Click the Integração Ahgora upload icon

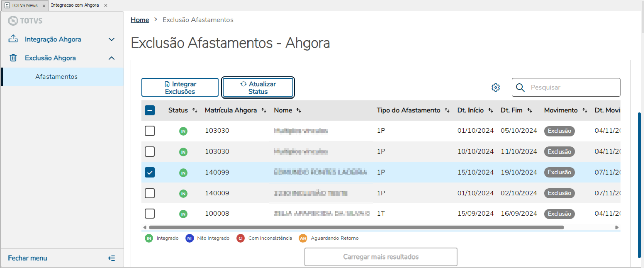point(13,39)
